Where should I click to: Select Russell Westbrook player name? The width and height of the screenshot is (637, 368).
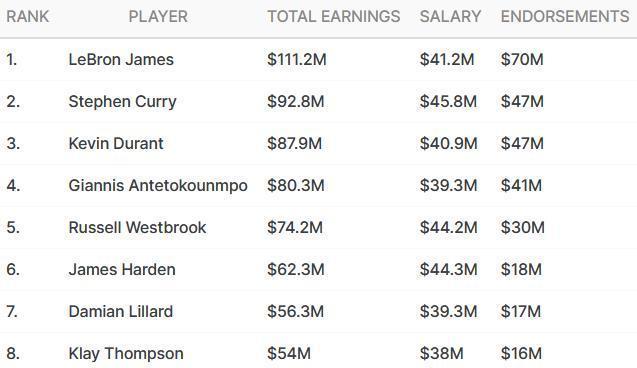137,227
